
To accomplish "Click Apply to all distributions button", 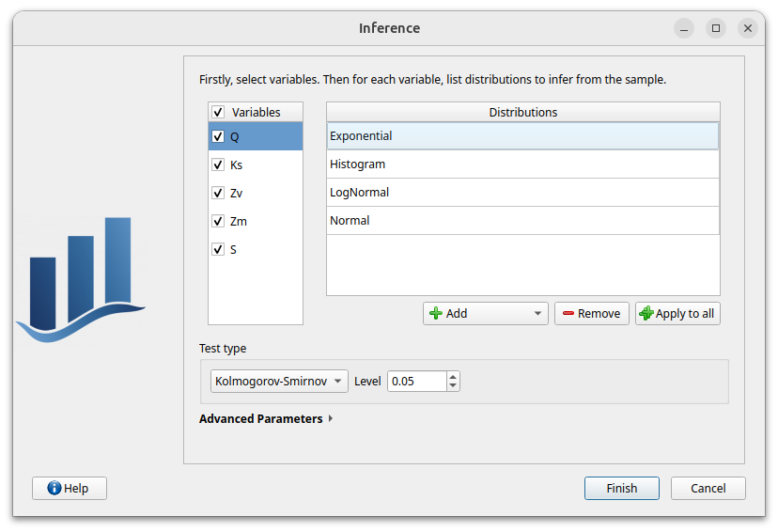I will (677, 313).
